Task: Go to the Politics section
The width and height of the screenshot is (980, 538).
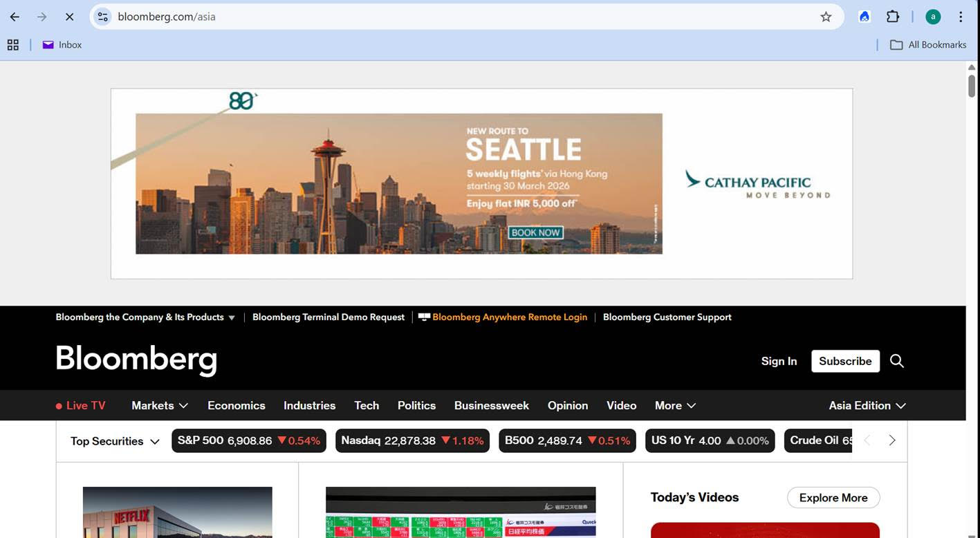Action: (x=416, y=406)
